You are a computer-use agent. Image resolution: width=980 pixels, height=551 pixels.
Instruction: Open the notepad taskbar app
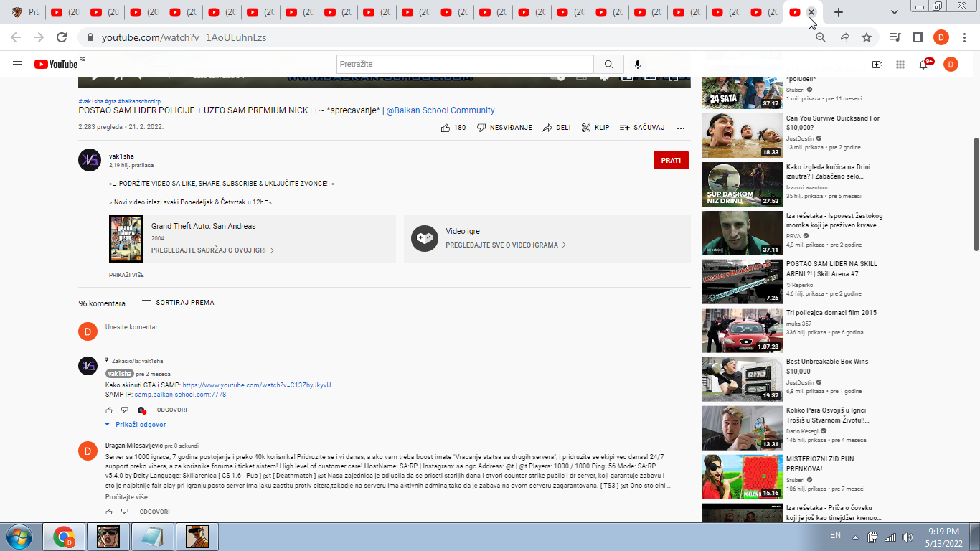(x=151, y=537)
